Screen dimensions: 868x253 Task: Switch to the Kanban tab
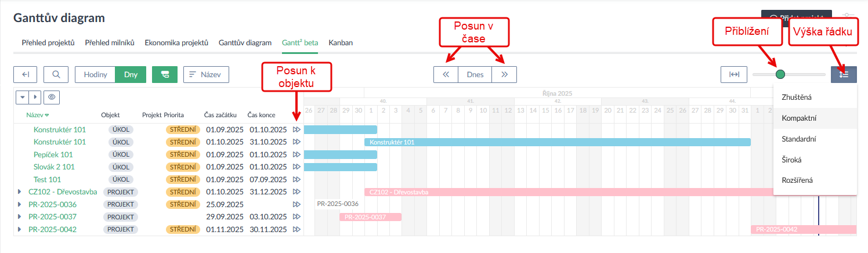pos(341,43)
